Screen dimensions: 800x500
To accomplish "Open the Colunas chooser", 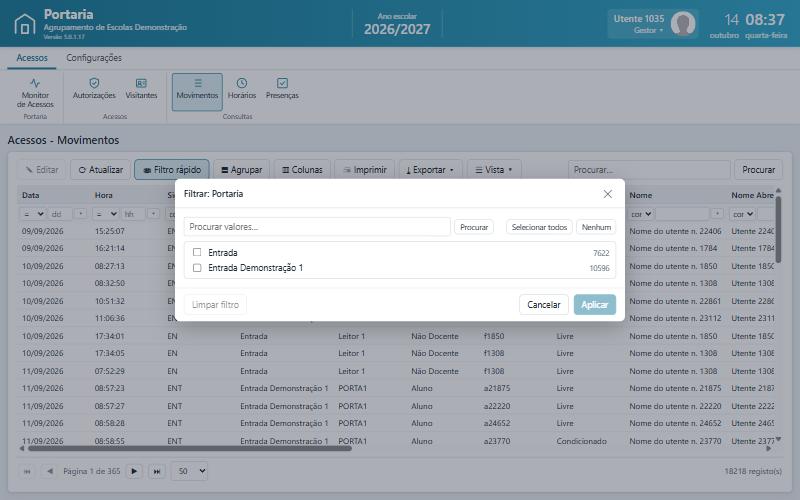I will point(302,170).
